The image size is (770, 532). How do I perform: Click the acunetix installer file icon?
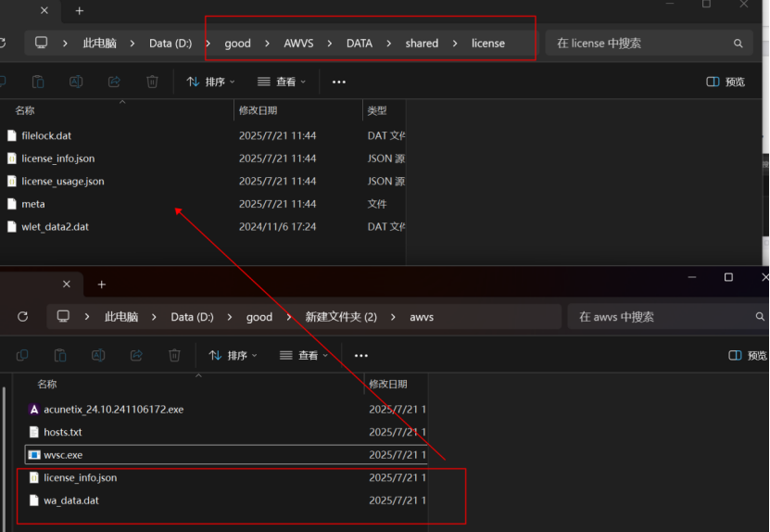pyautogui.click(x=34, y=409)
